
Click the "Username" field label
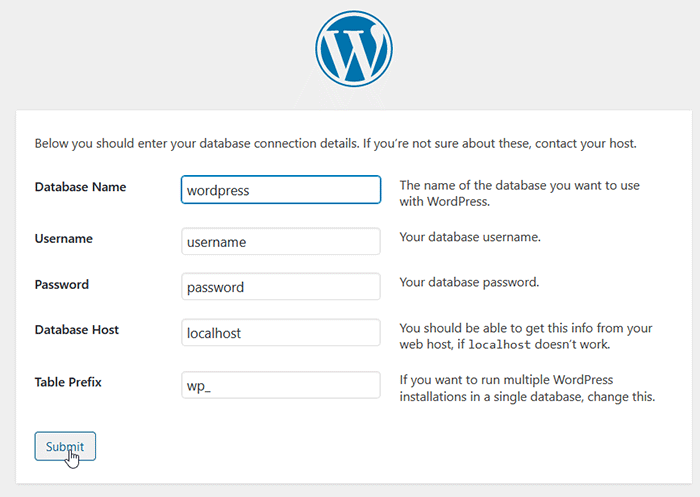click(64, 239)
